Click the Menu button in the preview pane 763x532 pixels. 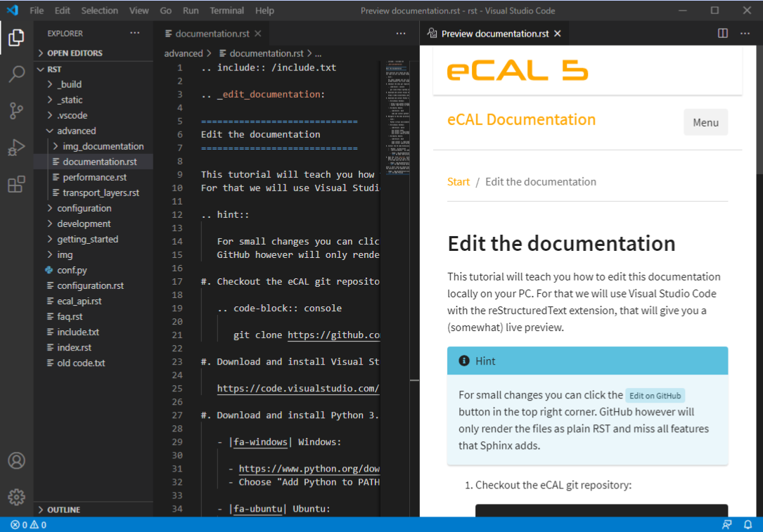706,122
